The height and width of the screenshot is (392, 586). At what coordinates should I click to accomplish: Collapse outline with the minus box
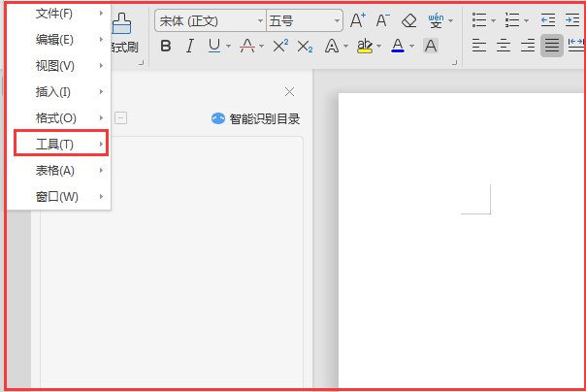click(120, 118)
